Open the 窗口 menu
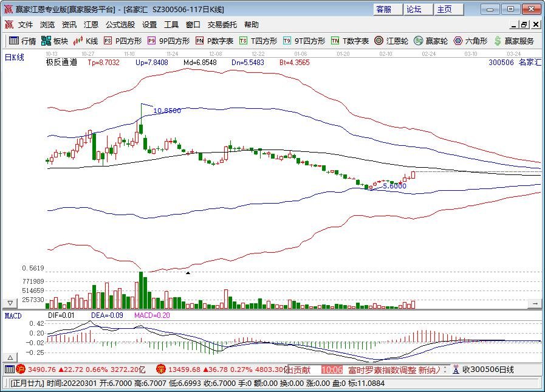This screenshot has width=545, height=392. pyautogui.click(x=193, y=25)
